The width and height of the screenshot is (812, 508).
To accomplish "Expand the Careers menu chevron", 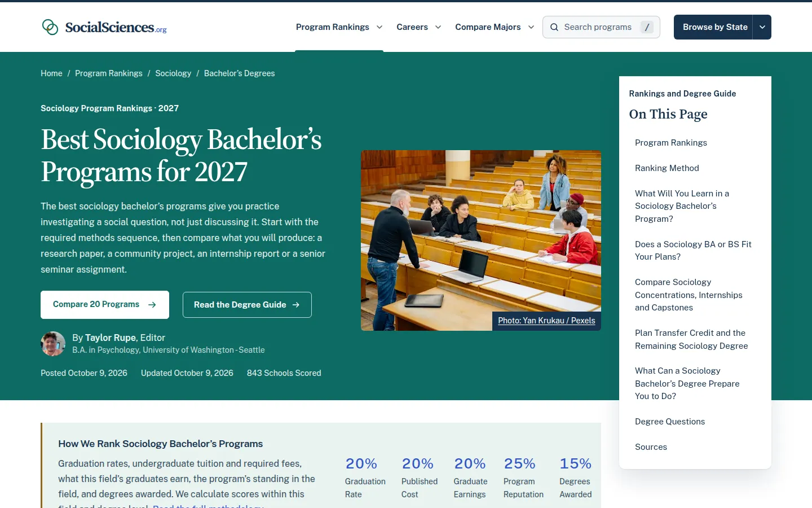I will (x=438, y=27).
